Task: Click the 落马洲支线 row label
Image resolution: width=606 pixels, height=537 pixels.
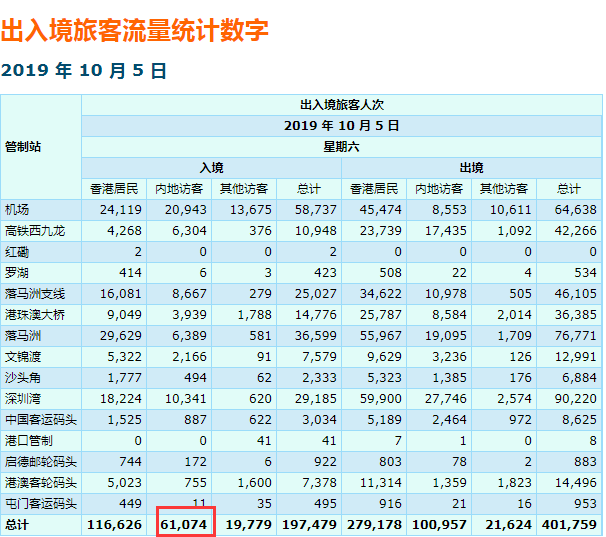Action: click(35, 294)
